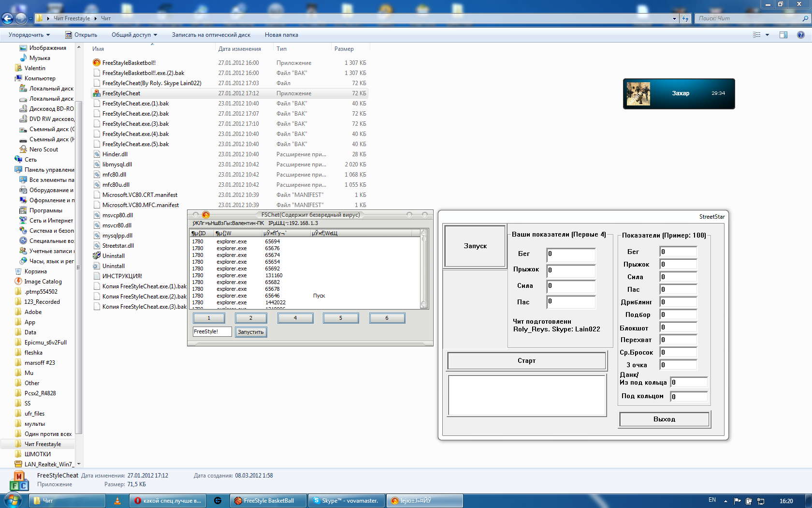Click the network icon in system tray
Viewport: 812px width, 508px height.
click(761, 501)
